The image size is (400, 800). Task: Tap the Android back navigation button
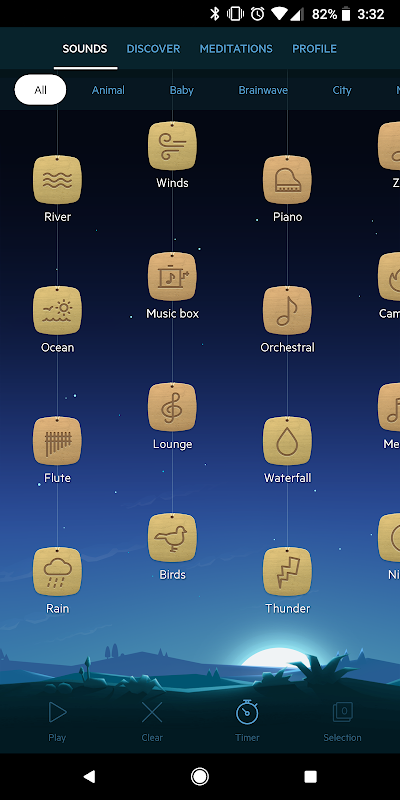(x=89, y=777)
